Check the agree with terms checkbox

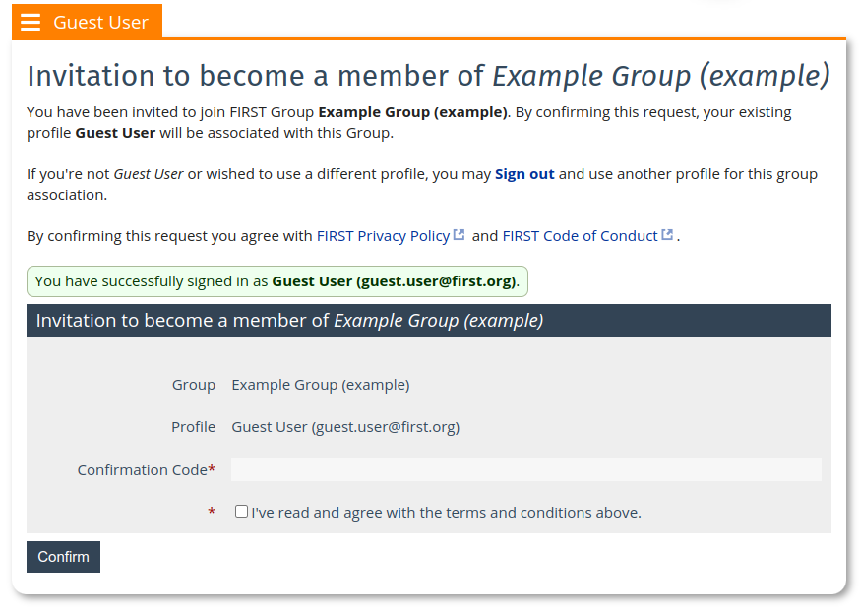(x=241, y=512)
